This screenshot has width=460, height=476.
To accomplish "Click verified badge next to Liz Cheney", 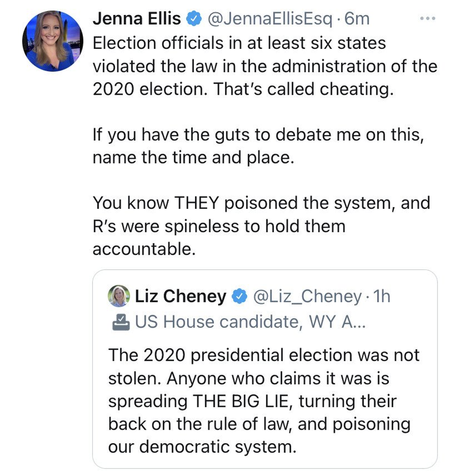I will tap(239, 297).
